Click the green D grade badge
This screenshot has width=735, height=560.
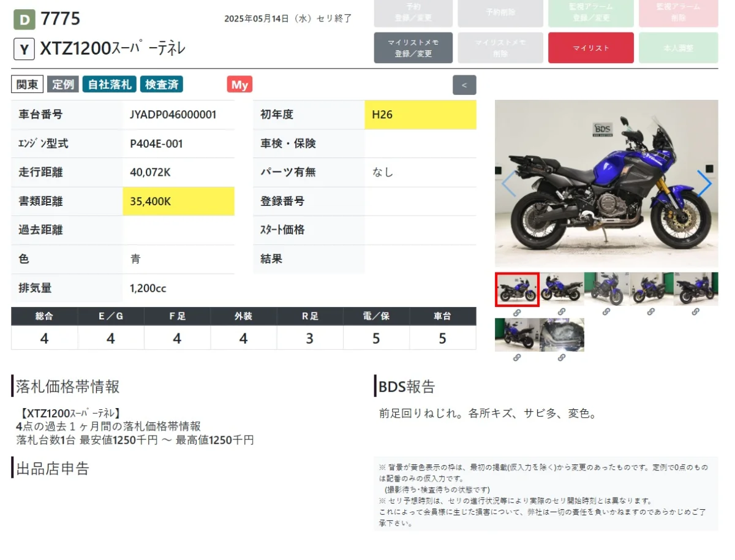pyautogui.click(x=24, y=19)
